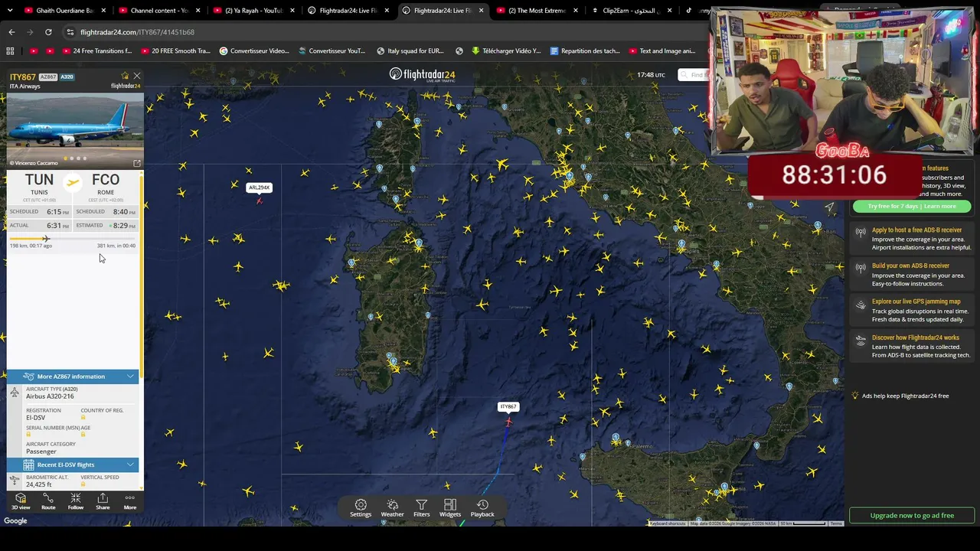Open the More options in flight panel
This screenshot has height=551, width=980.
[130, 502]
